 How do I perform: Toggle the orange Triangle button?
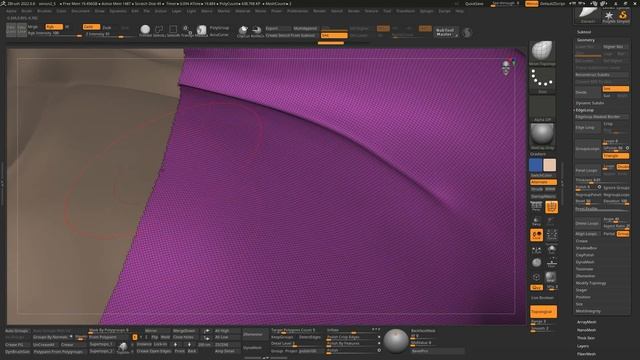tap(616, 156)
